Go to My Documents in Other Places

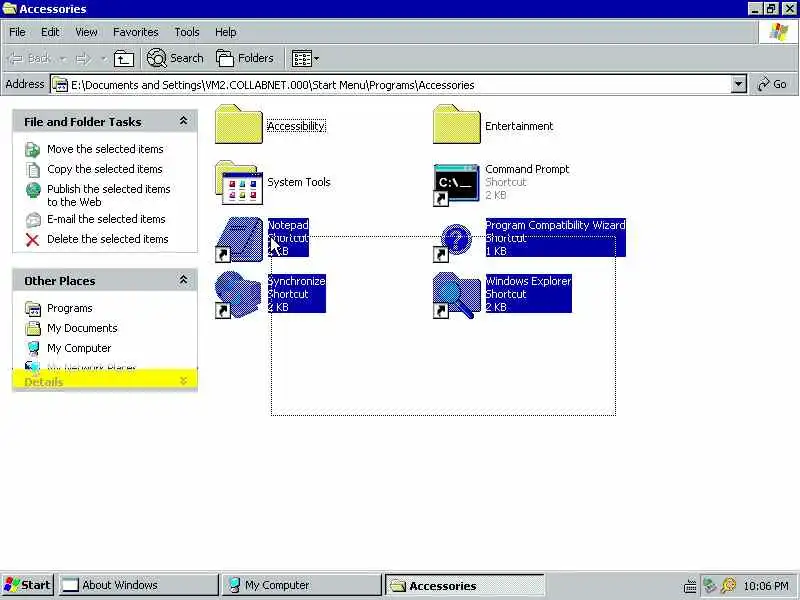82,328
